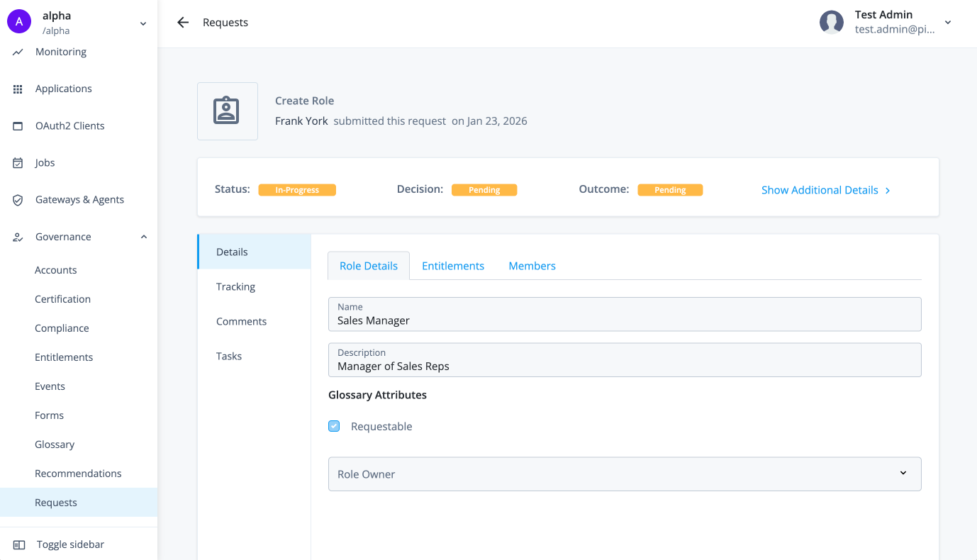Open the Role Owner dropdown
Image resolution: width=977 pixels, height=560 pixels.
click(624, 474)
